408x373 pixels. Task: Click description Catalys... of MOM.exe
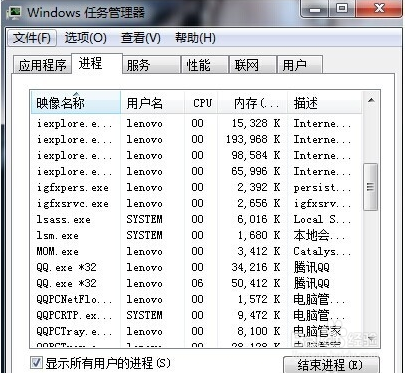322,251
